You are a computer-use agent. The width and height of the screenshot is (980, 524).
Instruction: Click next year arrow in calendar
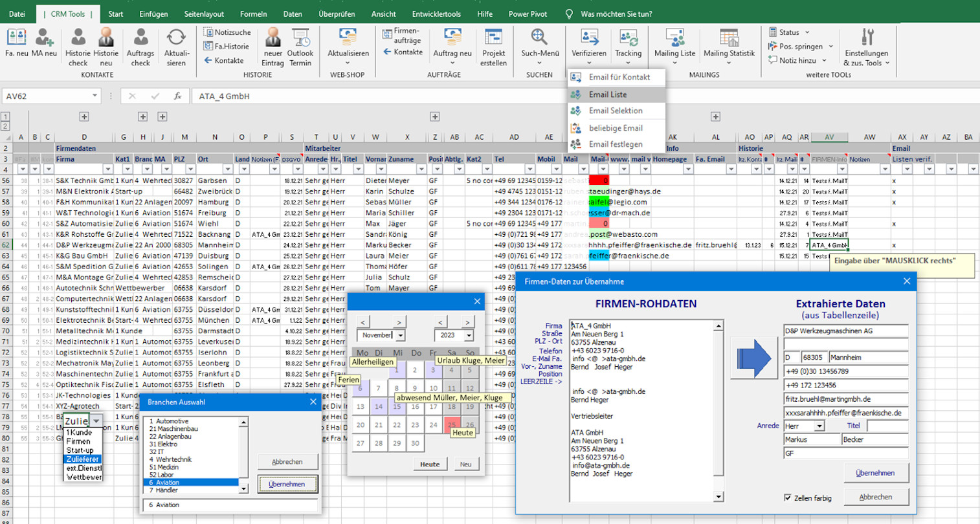467,322
